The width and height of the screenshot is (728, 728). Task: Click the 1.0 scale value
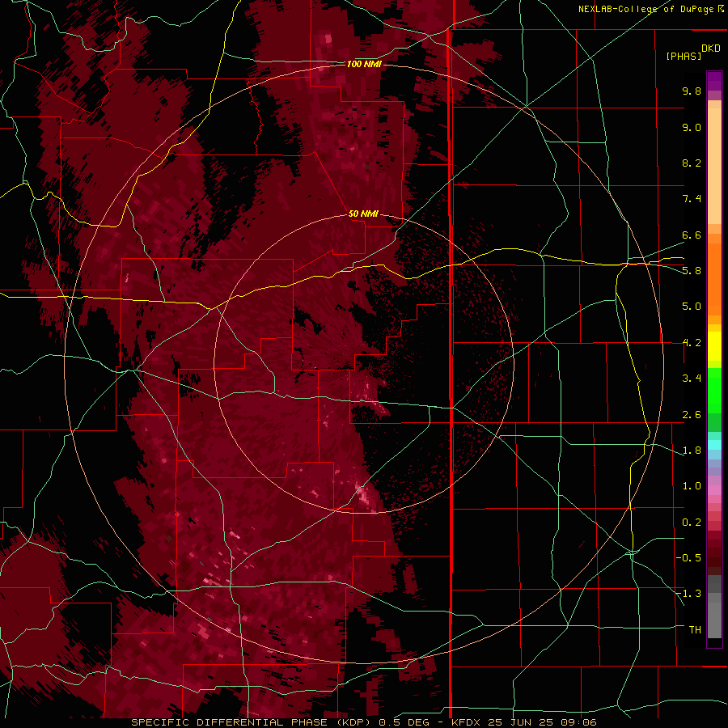pyautogui.click(x=692, y=486)
